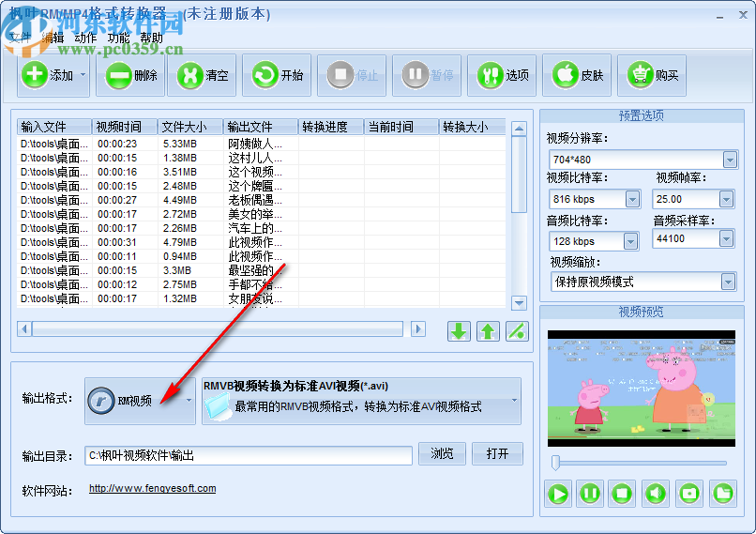
Task: Open the 帮助 menu
Action: [151, 38]
